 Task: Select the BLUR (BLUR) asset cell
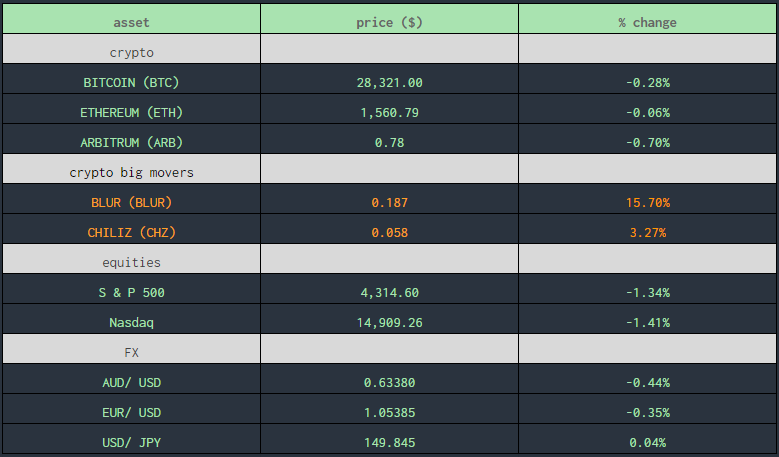pyautogui.click(x=132, y=199)
